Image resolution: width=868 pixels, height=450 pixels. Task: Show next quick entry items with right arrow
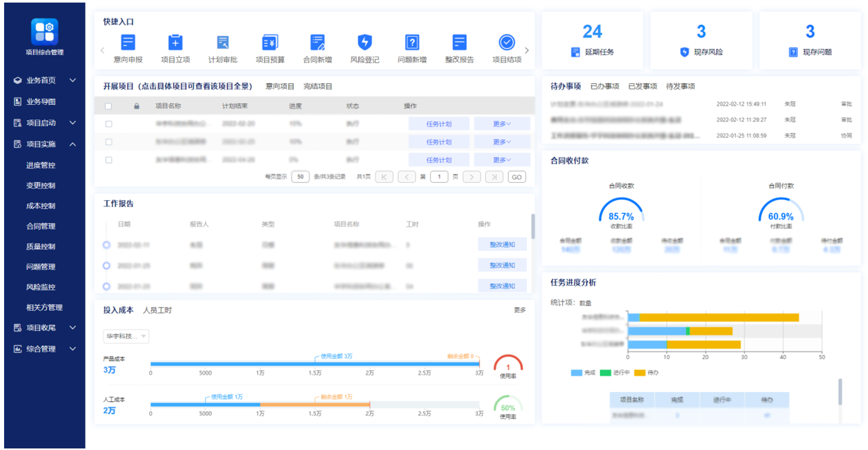pos(527,50)
